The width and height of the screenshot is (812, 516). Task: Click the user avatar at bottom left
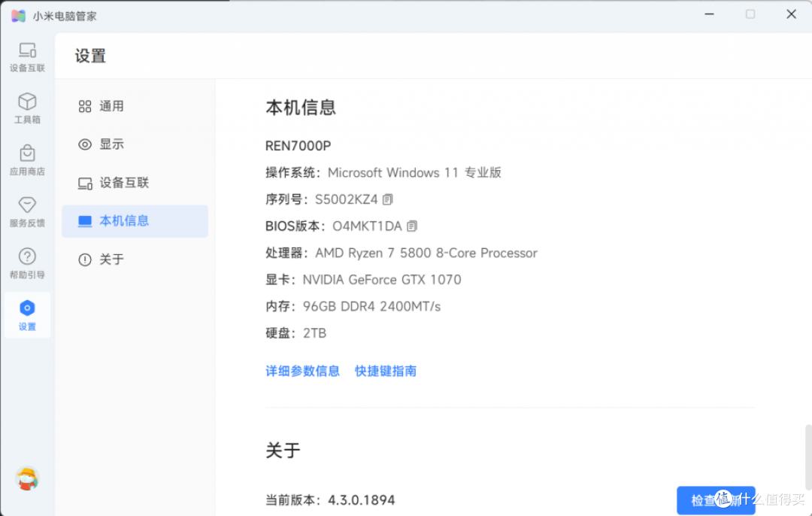[x=27, y=478]
